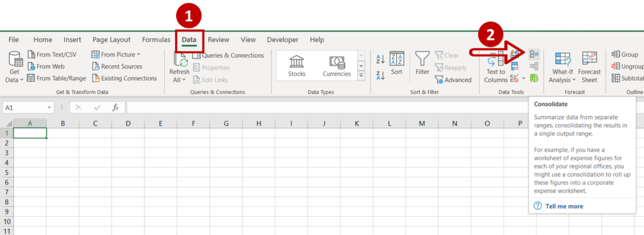The width and height of the screenshot is (644, 235).
Task: Select column D header
Action: [128, 123]
